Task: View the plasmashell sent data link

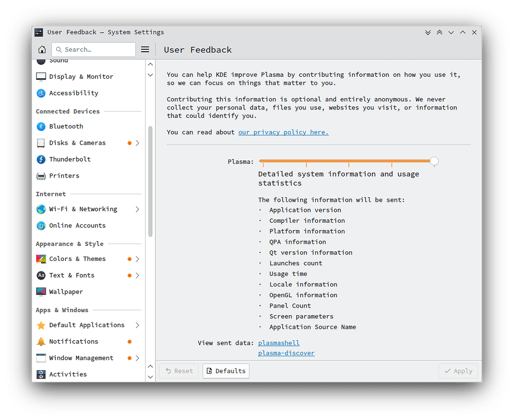Action: click(279, 343)
